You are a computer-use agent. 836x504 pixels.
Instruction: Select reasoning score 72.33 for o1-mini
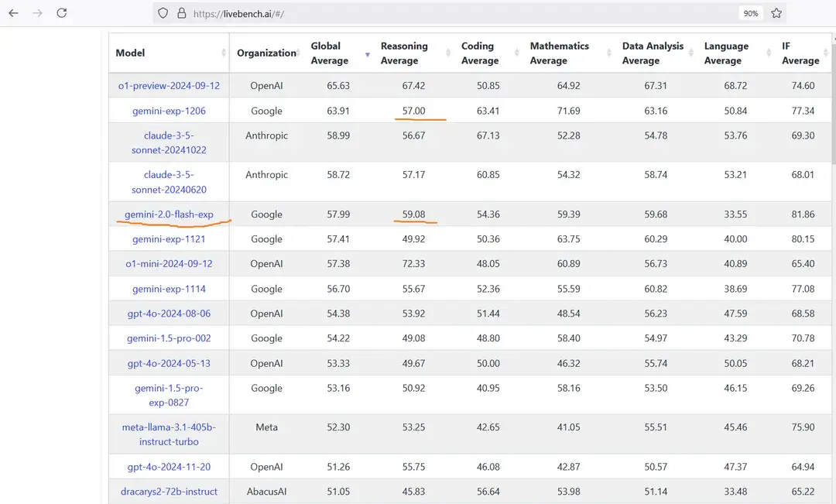click(413, 263)
